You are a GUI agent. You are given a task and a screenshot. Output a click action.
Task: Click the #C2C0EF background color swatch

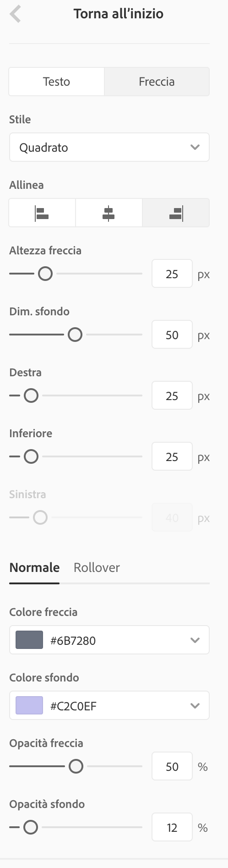pos(29,705)
